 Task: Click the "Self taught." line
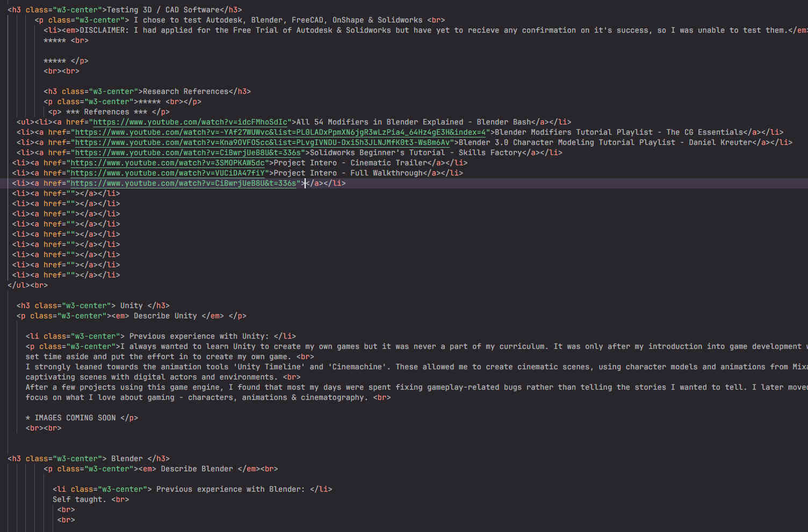click(91, 499)
